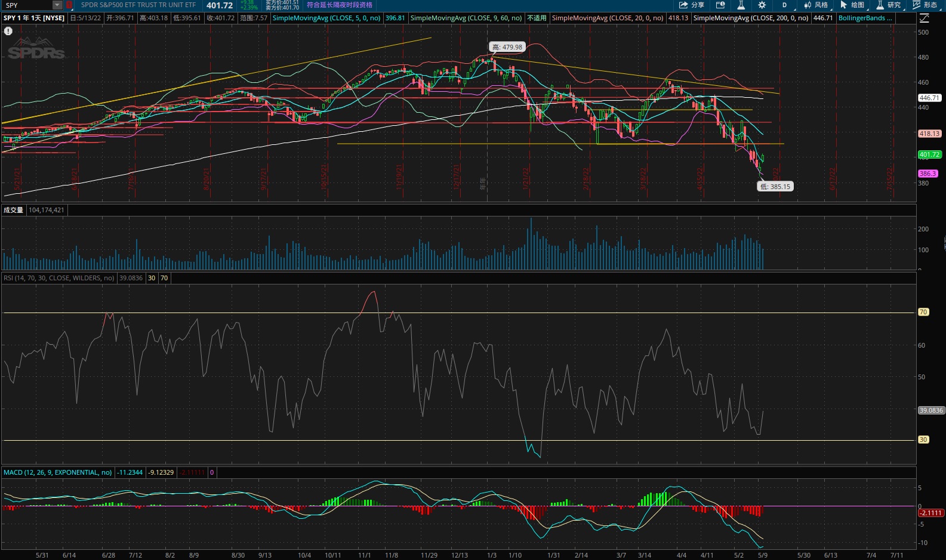The width and height of the screenshot is (946, 560).
Task: Select SimpleMovingAvg (CLOSE, 5, 0, no) label
Action: click(326, 18)
